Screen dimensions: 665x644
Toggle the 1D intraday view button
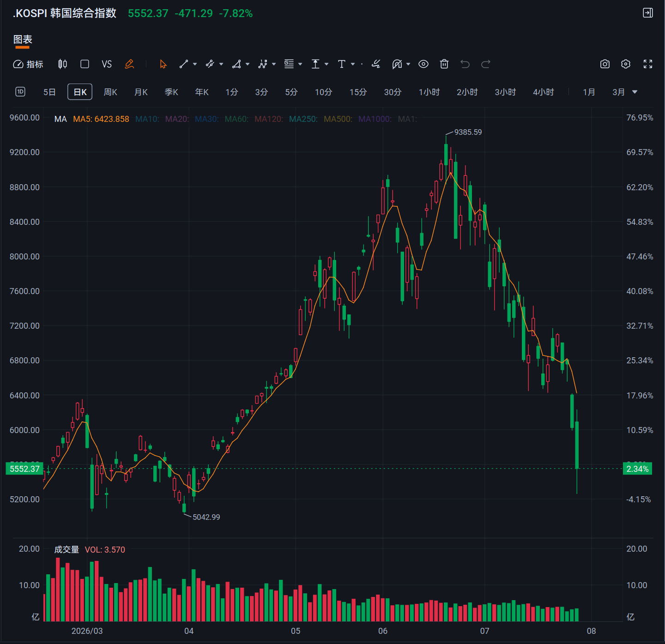point(20,92)
